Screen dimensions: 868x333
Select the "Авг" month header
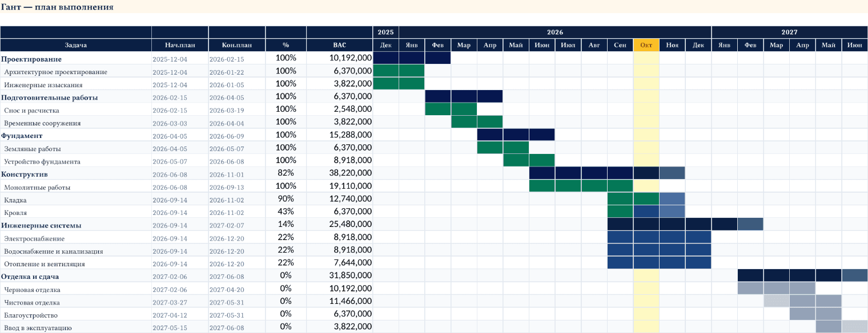(x=594, y=45)
